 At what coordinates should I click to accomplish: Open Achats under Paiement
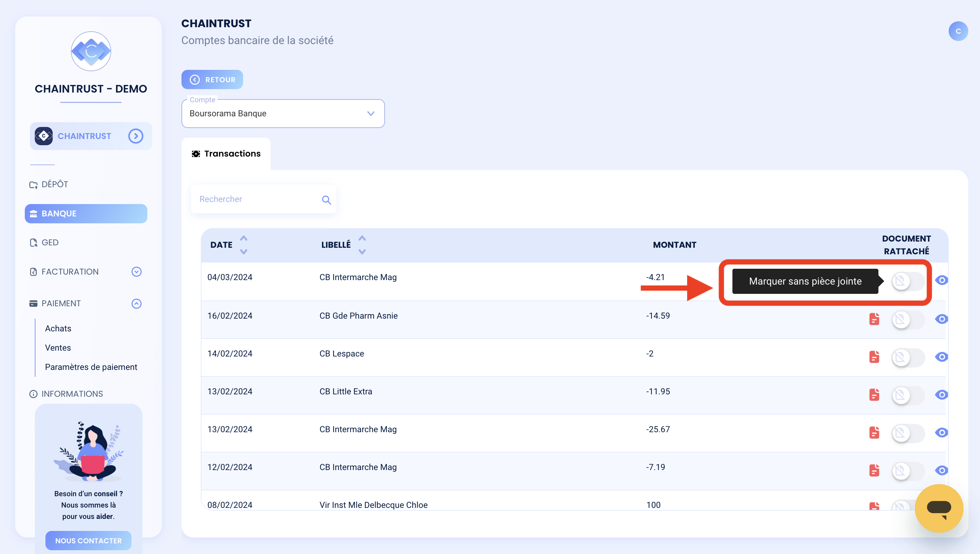point(58,328)
